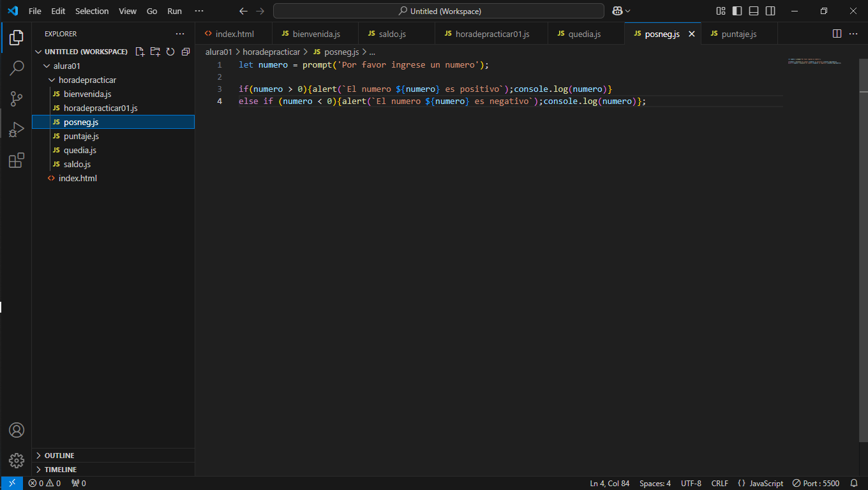Switch to the horadepracticar01.js tab
This screenshot has height=490, width=868.
click(x=491, y=34)
